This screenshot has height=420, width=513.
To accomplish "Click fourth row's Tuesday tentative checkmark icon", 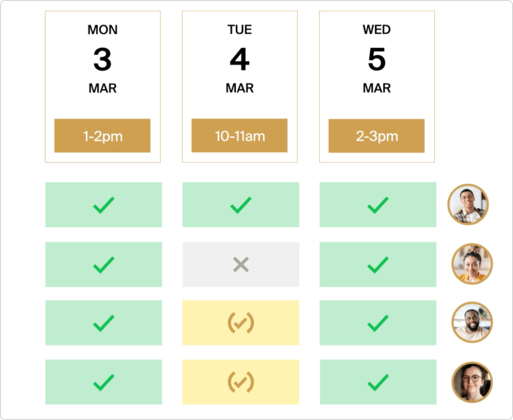I will [241, 382].
